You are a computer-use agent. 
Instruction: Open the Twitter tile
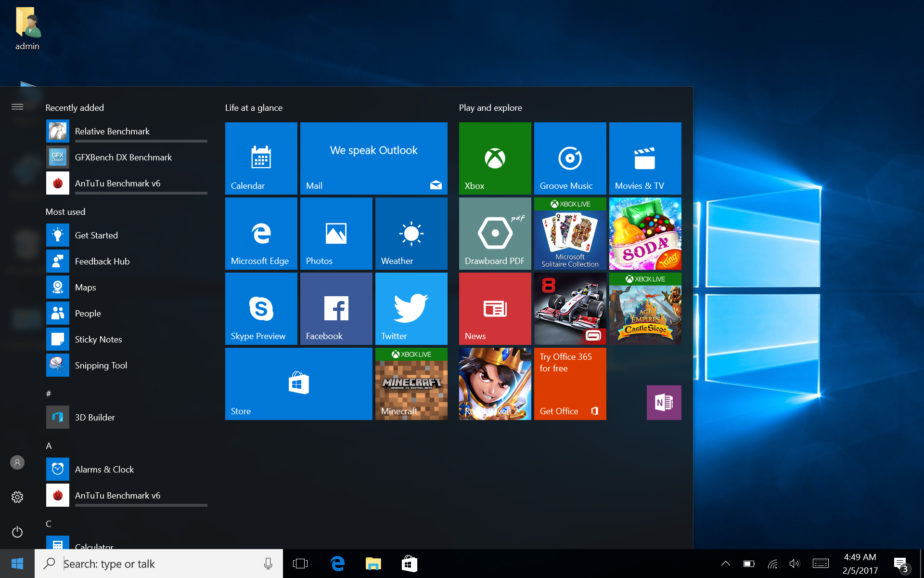click(x=411, y=309)
